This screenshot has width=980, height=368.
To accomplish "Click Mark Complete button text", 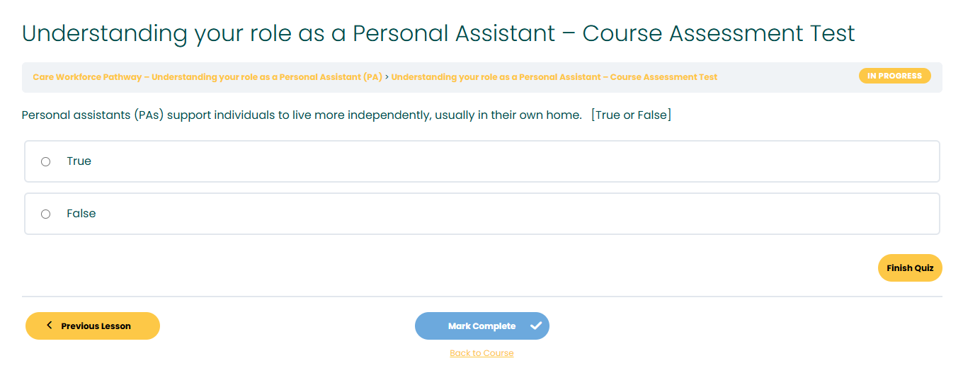I will point(482,326).
